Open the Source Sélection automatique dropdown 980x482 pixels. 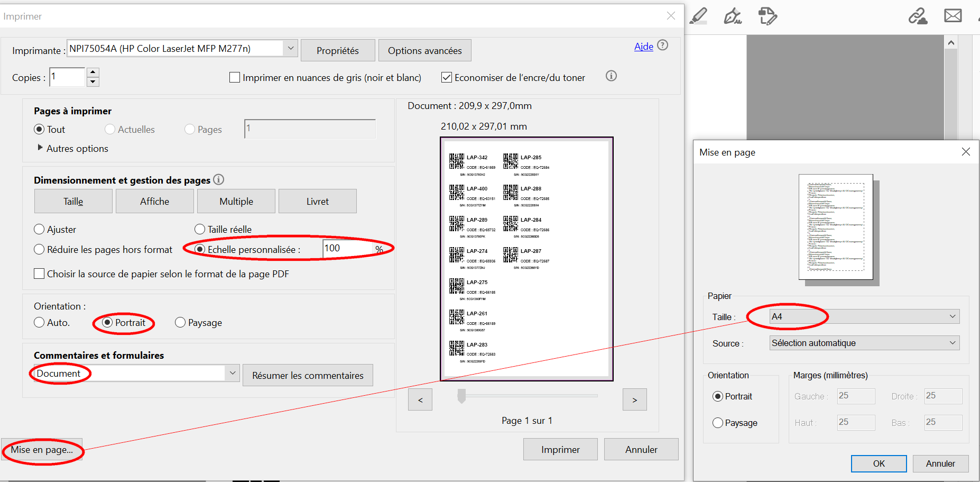[864, 343]
